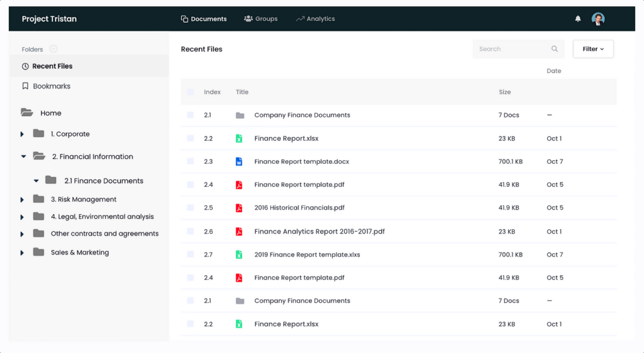The width and height of the screenshot is (644, 353).
Task: Click the add folder plus icon
Action: (53, 49)
